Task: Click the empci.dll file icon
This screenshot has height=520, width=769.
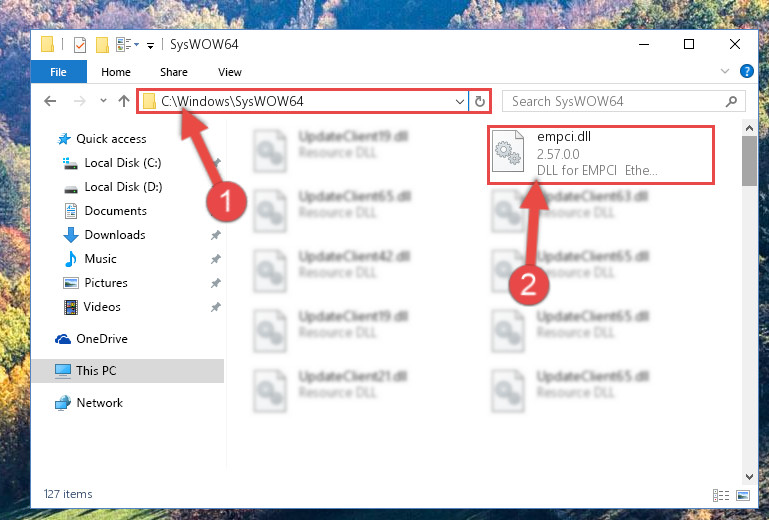Action: pyautogui.click(x=508, y=151)
